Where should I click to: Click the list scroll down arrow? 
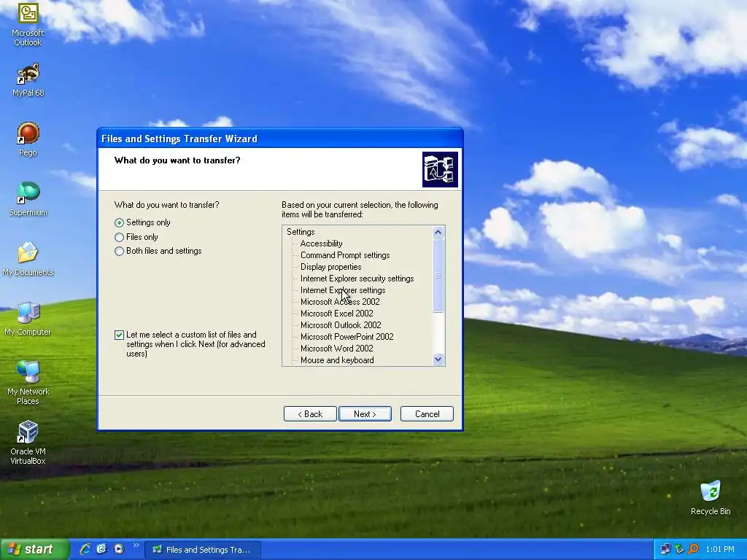438,359
